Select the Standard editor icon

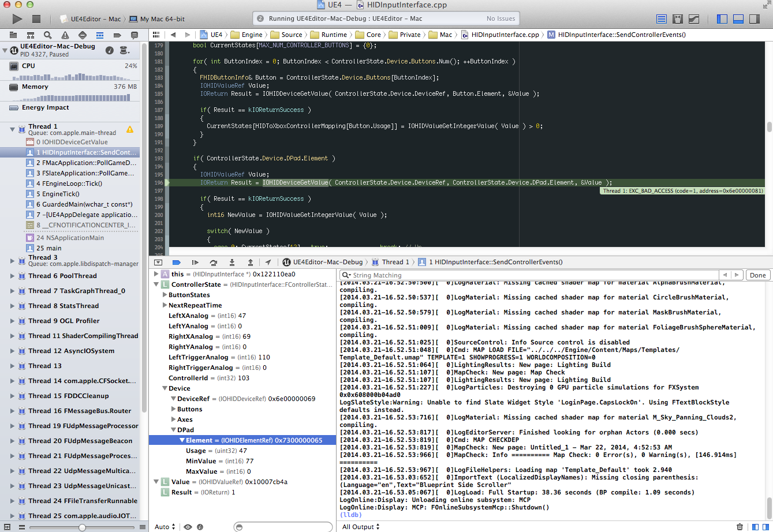[662, 19]
